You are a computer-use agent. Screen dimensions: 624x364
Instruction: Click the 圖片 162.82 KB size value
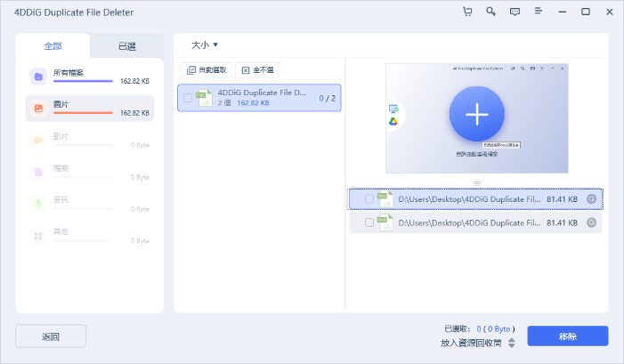pos(134,113)
